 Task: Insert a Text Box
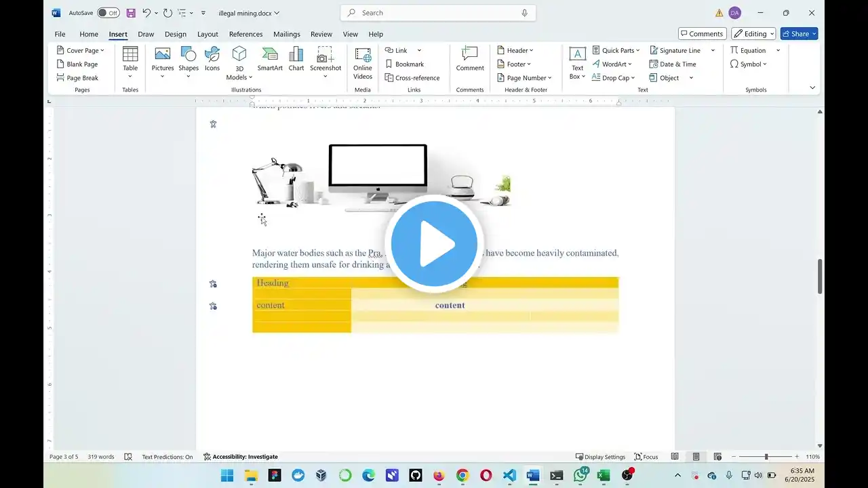pyautogui.click(x=577, y=63)
